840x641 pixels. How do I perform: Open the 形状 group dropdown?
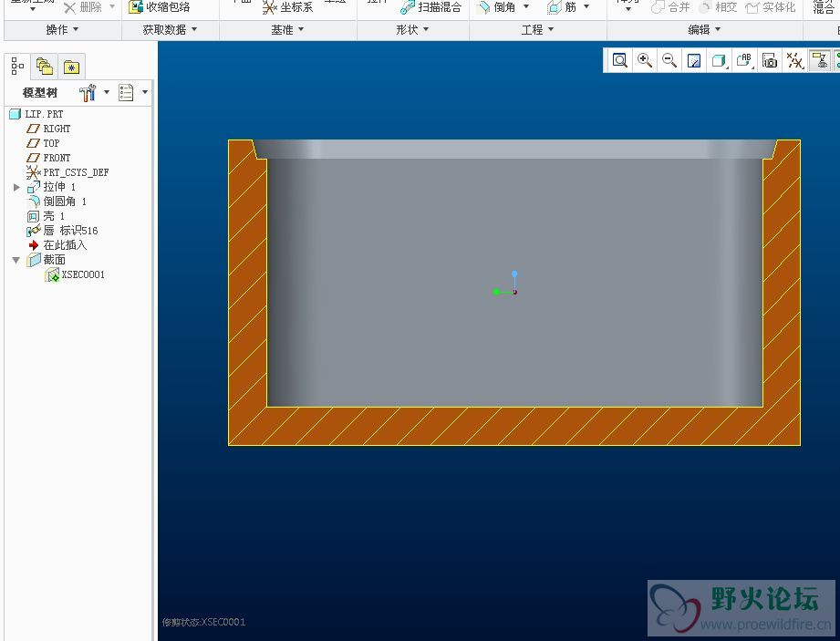[412, 30]
